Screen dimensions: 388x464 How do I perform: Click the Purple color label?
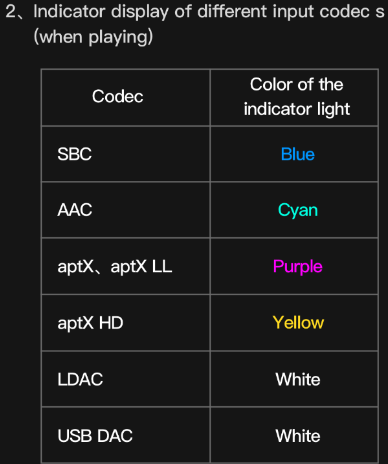(298, 267)
